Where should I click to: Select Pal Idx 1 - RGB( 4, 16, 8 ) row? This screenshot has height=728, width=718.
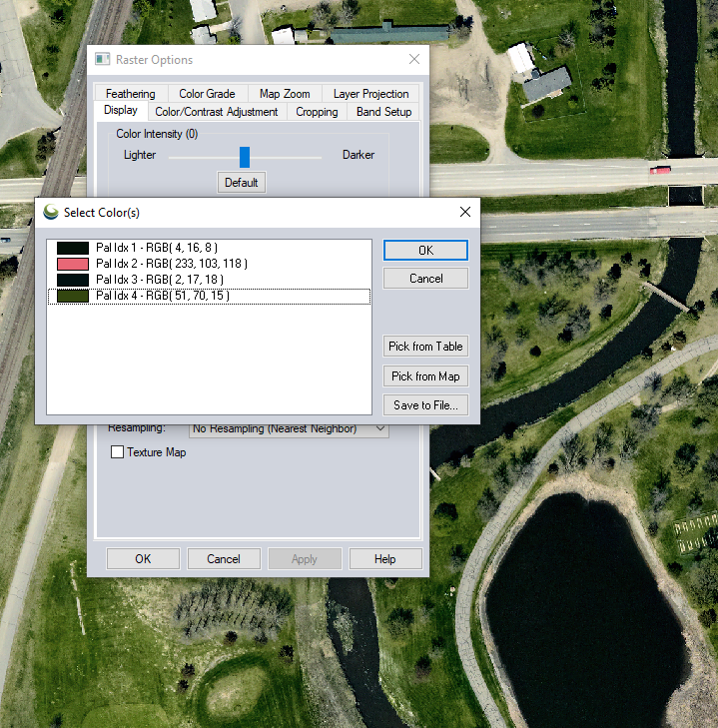click(x=209, y=248)
